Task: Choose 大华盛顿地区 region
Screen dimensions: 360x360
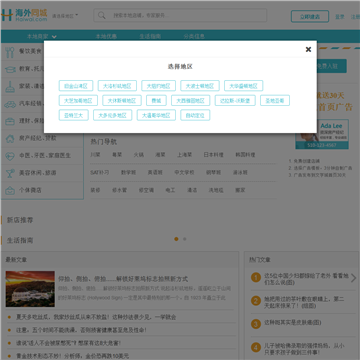Action: tap(243, 86)
